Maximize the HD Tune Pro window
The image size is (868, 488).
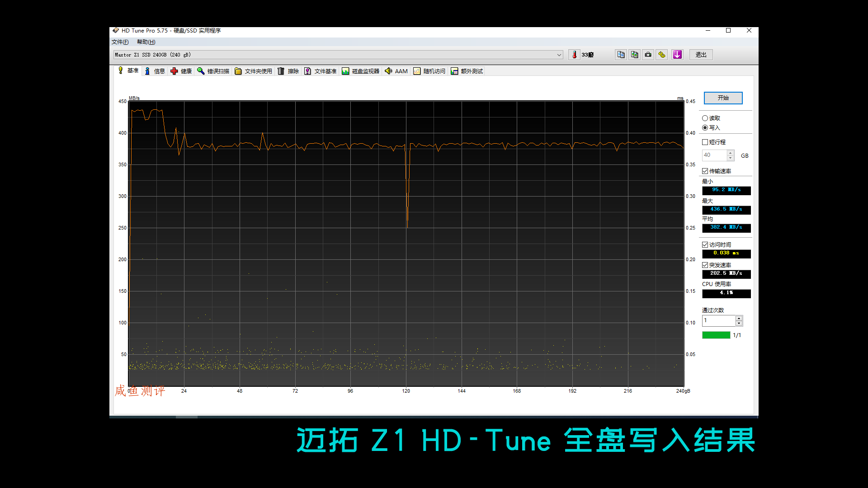pos(728,30)
